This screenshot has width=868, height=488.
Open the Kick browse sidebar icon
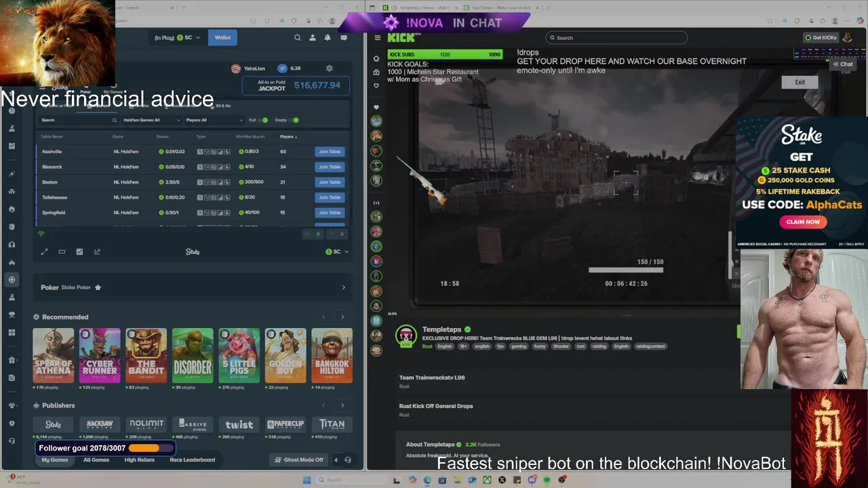pos(376,71)
